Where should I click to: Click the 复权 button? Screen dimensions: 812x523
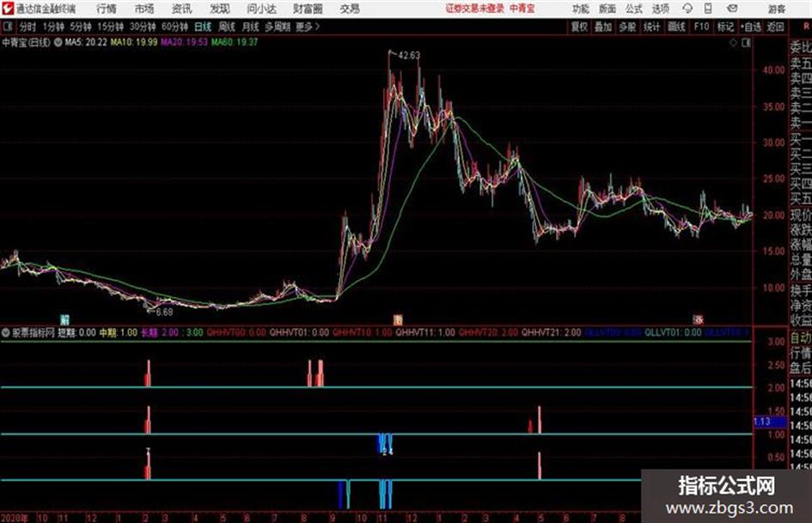(x=579, y=27)
